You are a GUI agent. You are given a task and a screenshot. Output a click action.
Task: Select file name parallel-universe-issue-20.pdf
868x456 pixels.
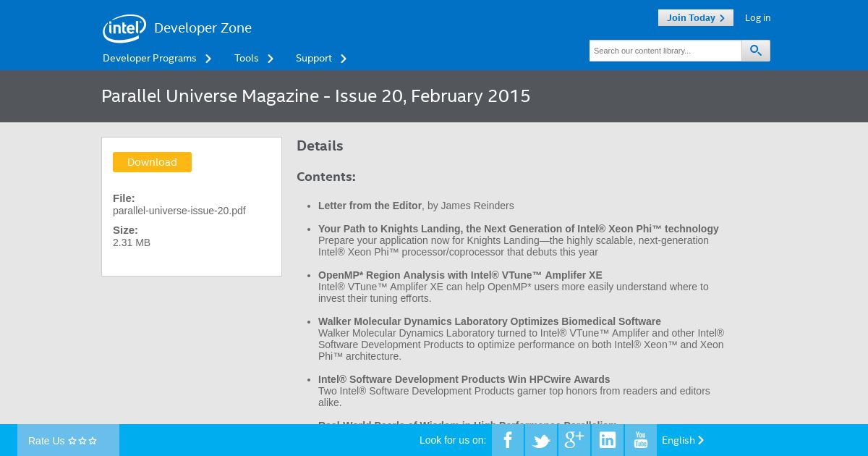pyautogui.click(x=179, y=211)
